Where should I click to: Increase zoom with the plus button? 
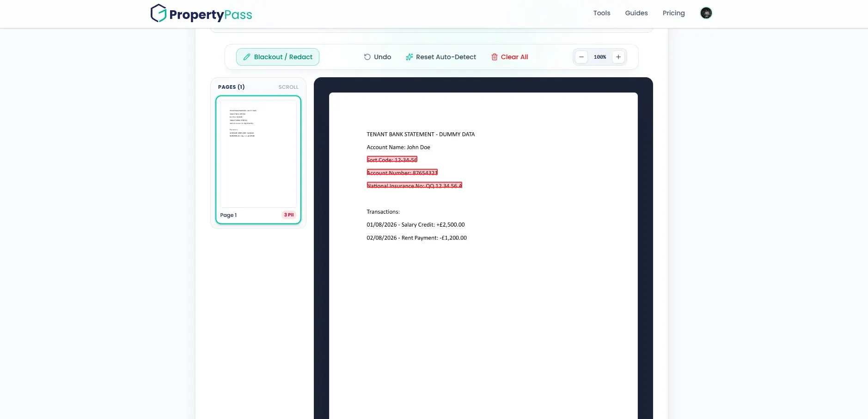click(x=618, y=57)
